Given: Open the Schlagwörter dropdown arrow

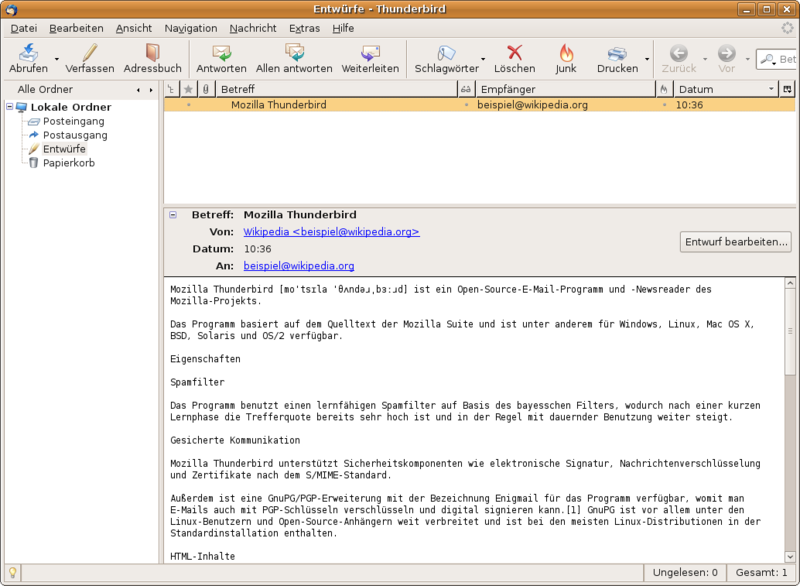Looking at the screenshot, I should (x=484, y=60).
